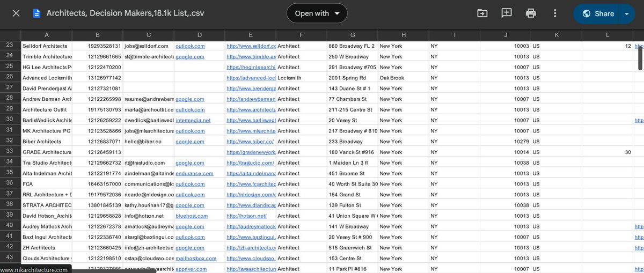This screenshot has height=273, width=644.
Task: Click bluehost.com provider link
Action: 192,216
